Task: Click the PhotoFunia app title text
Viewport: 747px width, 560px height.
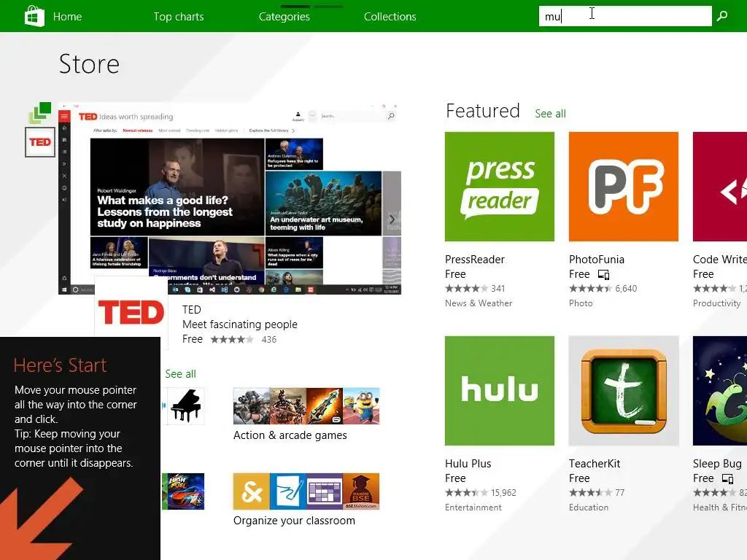Action: [x=597, y=260]
